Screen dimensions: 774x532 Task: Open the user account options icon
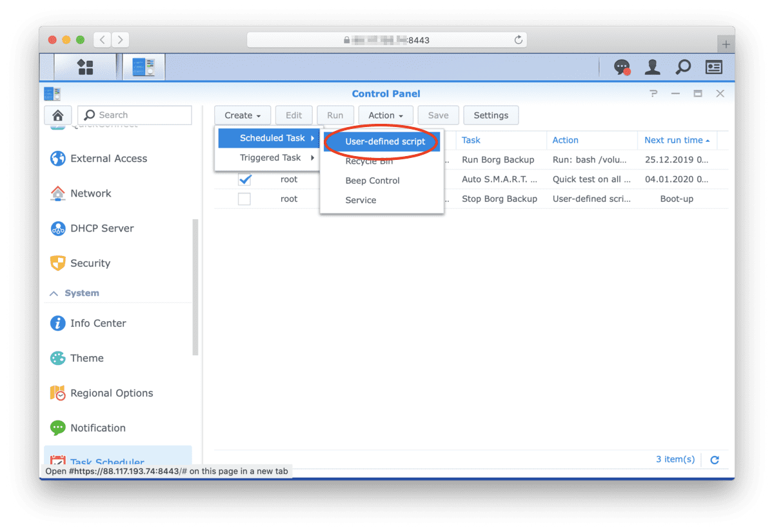653,67
